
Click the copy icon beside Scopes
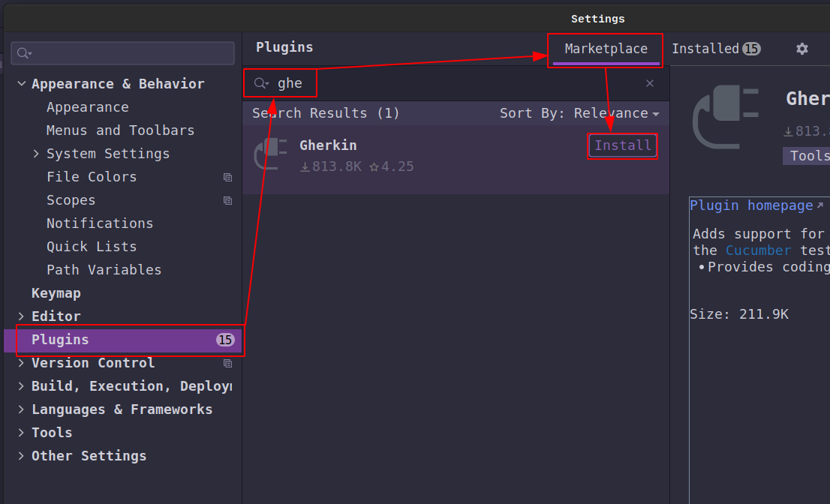click(x=227, y=201)
